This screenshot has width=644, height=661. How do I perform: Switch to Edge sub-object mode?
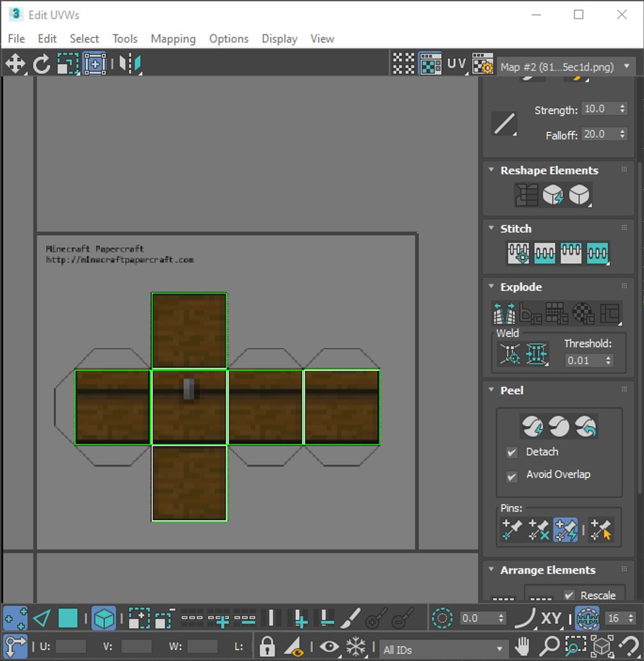click(x=42, y=618)
